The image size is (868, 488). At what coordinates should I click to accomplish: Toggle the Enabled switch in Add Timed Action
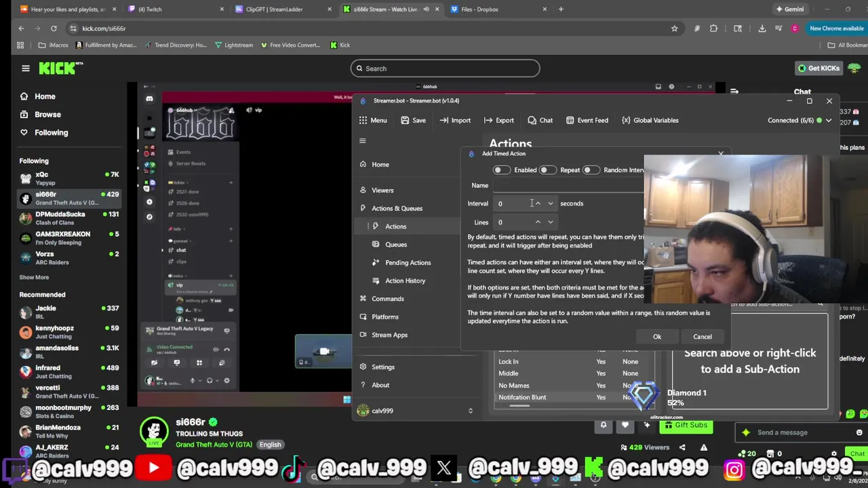tap(501, 170)
